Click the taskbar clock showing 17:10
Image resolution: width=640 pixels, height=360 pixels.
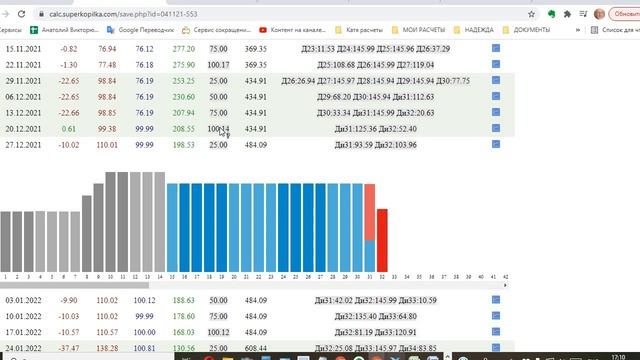click(x=619, y=357)
